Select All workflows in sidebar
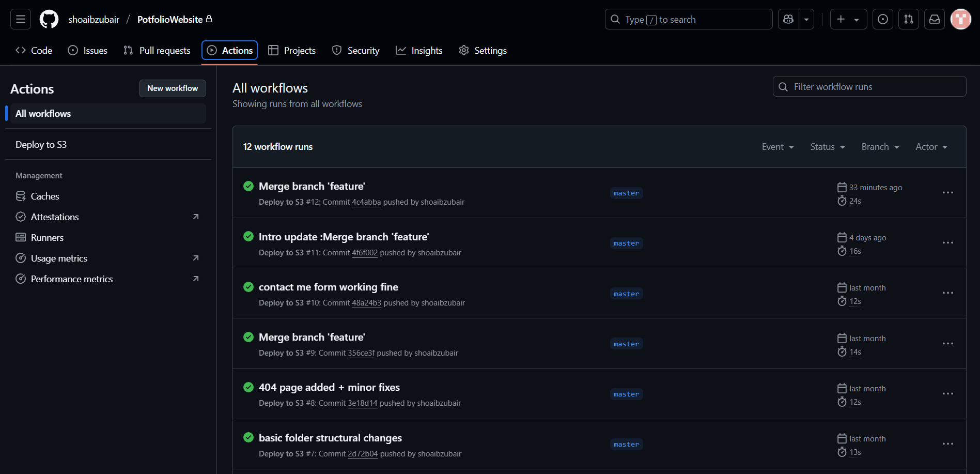This screenshot has width=980, height=474. [x=108, y=113]
